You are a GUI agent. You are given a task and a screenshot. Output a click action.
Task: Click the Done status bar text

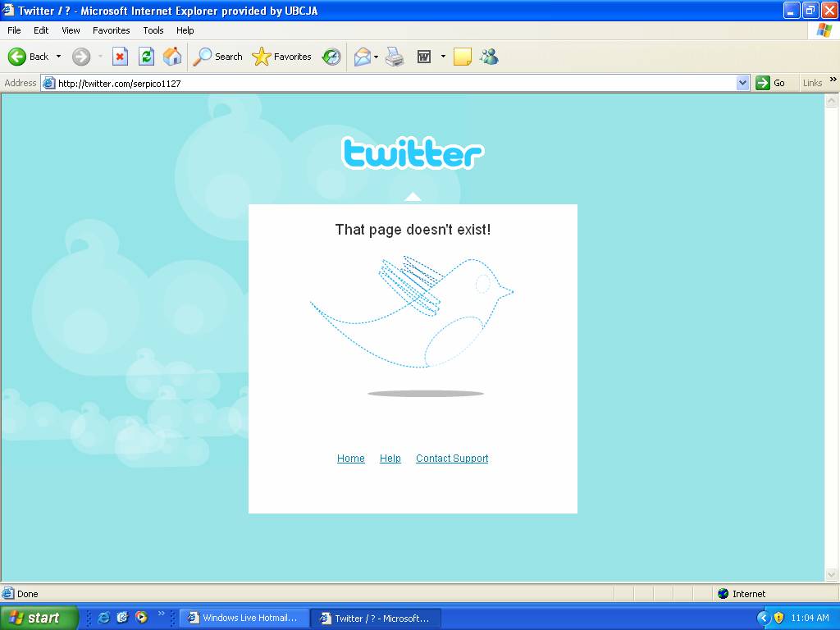point(27,594)
